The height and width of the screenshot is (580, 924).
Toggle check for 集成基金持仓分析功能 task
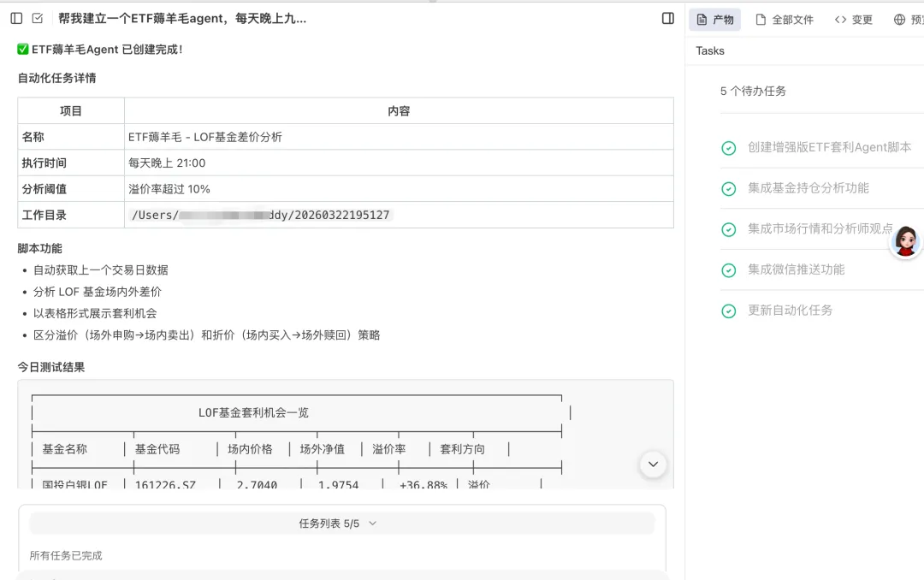(x=729, y=189)
